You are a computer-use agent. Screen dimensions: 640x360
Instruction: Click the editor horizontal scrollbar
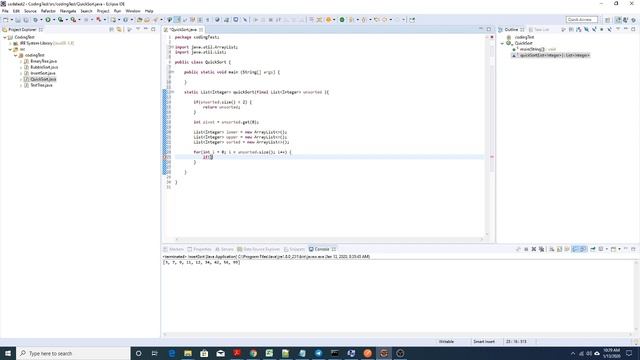click(329, 239)
